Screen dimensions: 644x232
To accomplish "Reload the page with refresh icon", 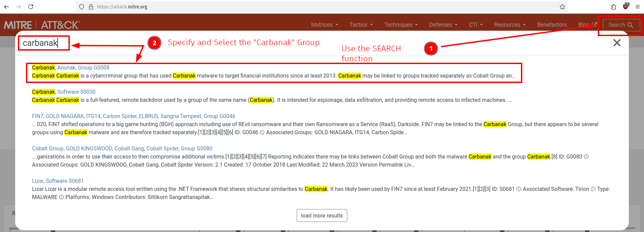I will click(31, 7).
